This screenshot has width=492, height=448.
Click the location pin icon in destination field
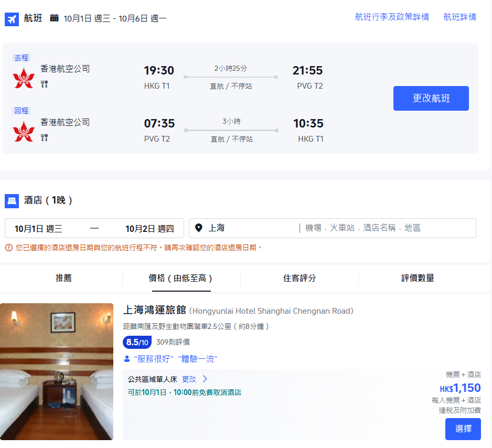(198, 228)
